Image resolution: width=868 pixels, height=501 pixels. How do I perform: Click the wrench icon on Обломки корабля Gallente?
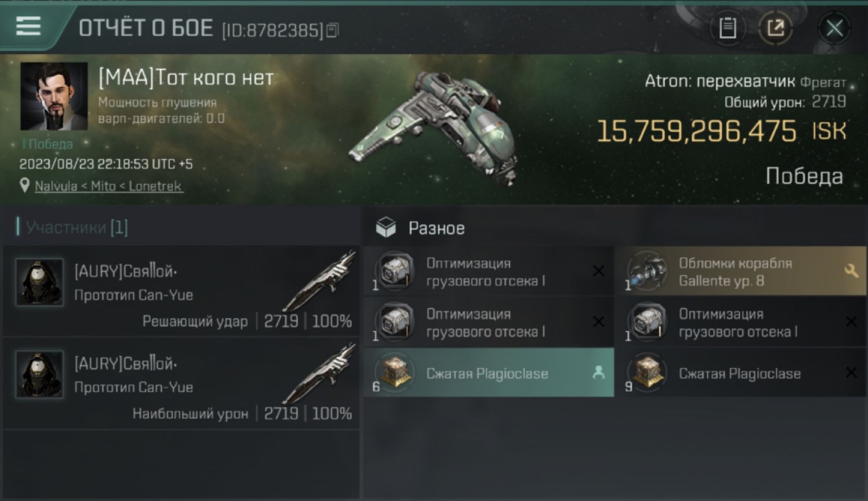point(851,271)
